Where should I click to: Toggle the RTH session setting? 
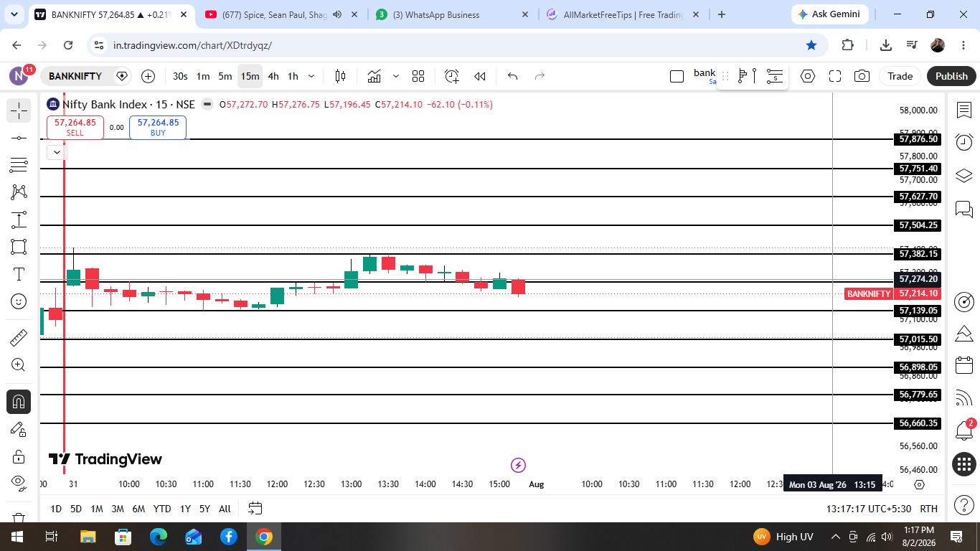pyautogui.click(x=928, y=509)
